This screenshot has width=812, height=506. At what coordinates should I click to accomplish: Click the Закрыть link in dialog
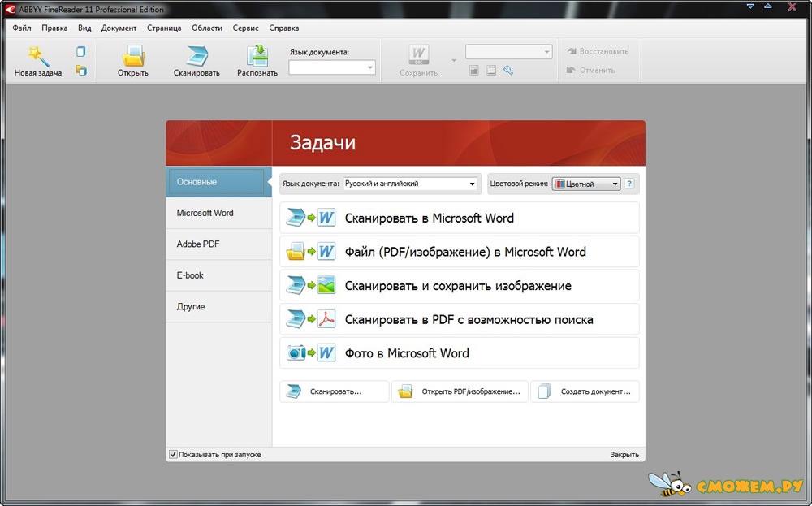pos(624,454)
